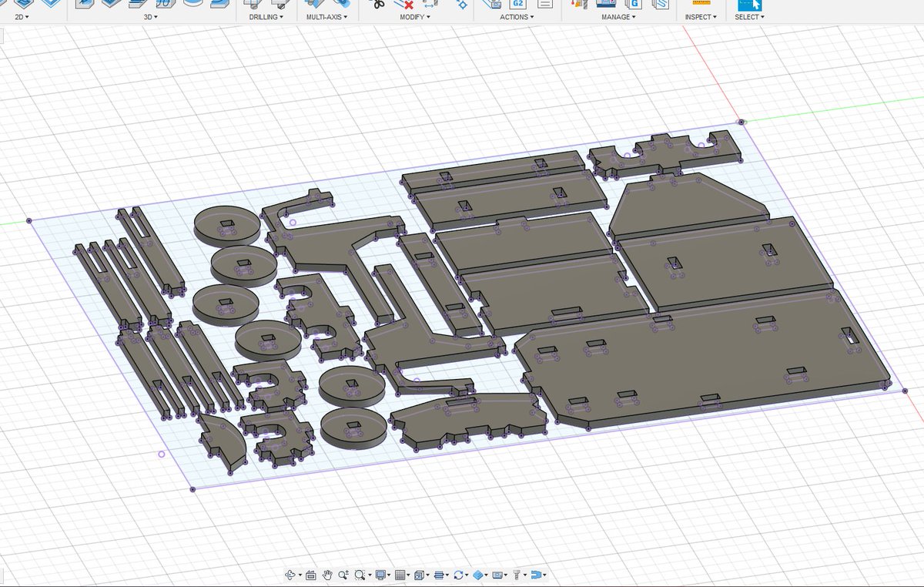Click the G2 post process icon
The image size is (924, 587).
(x=517, y=4)
